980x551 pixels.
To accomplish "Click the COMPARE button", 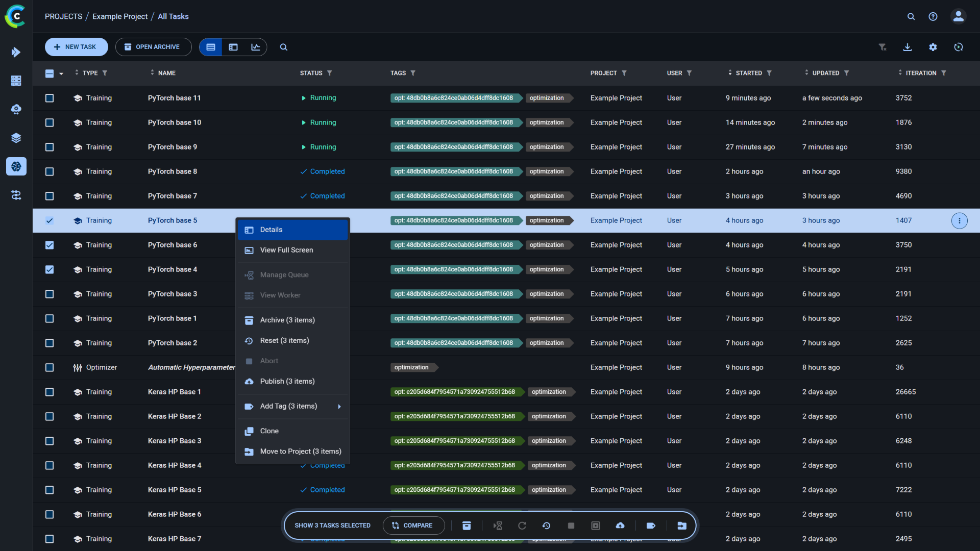I will [413, 525].
